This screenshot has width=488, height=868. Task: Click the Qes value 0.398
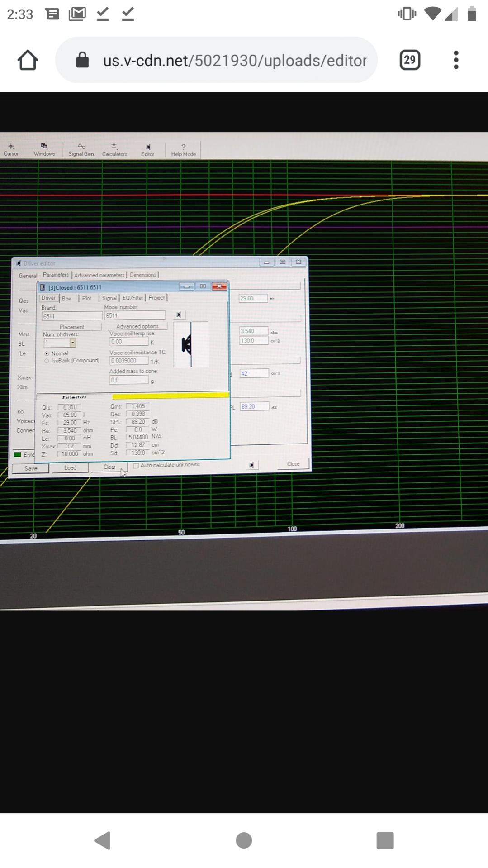pyautogui.click(x=137, y=414)
